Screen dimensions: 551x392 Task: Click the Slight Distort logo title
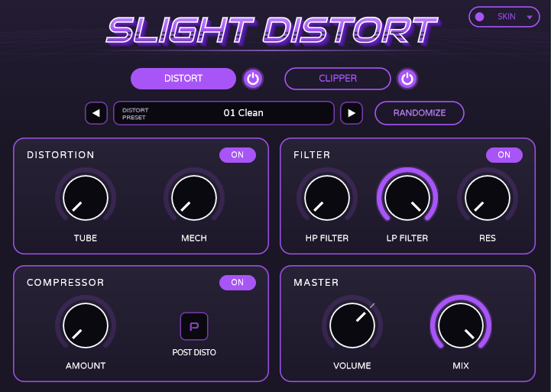[272, 31]
